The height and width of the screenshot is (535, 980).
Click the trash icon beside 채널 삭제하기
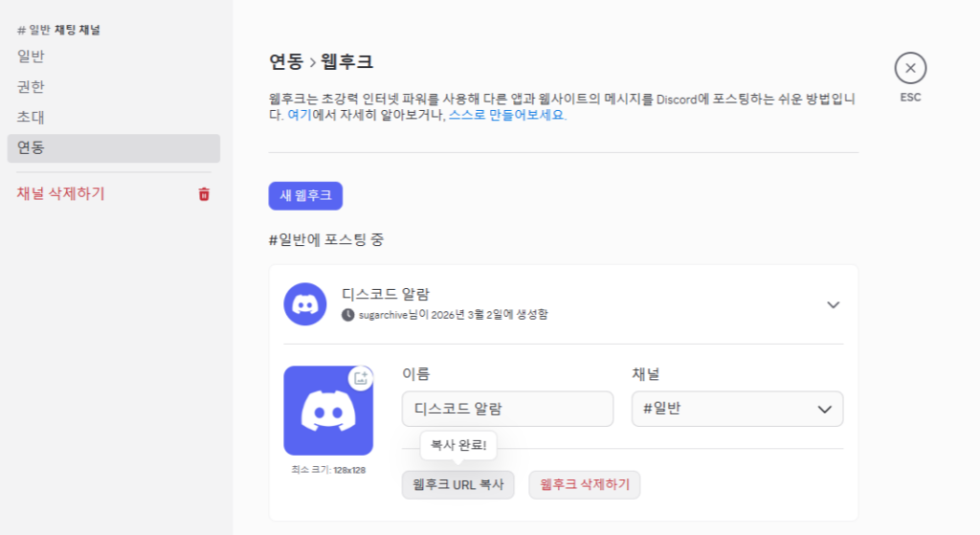(204, 194)
